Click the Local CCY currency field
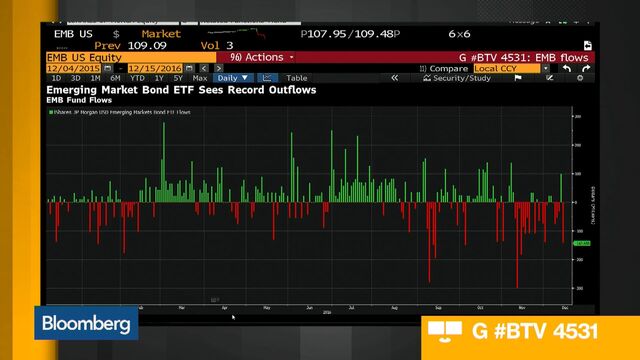This screenshot has height=360, width=640. 507,68
